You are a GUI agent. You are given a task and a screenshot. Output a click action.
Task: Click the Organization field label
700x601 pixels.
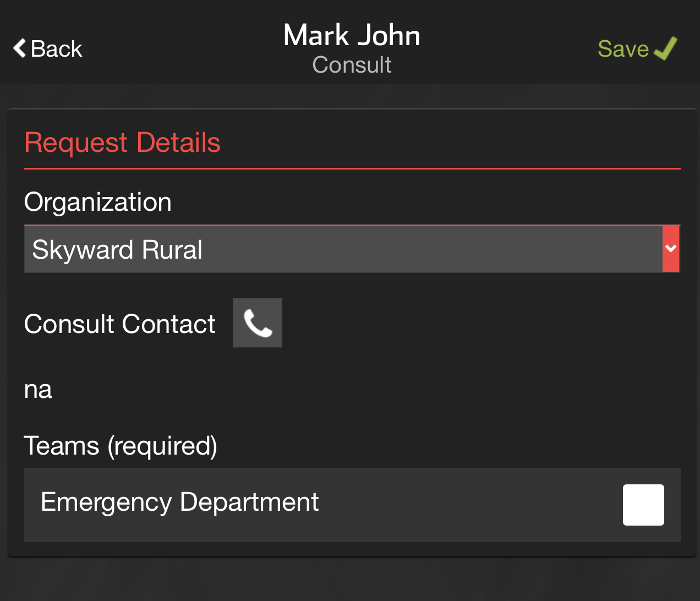pyautogui.click(x=98, y=202)
